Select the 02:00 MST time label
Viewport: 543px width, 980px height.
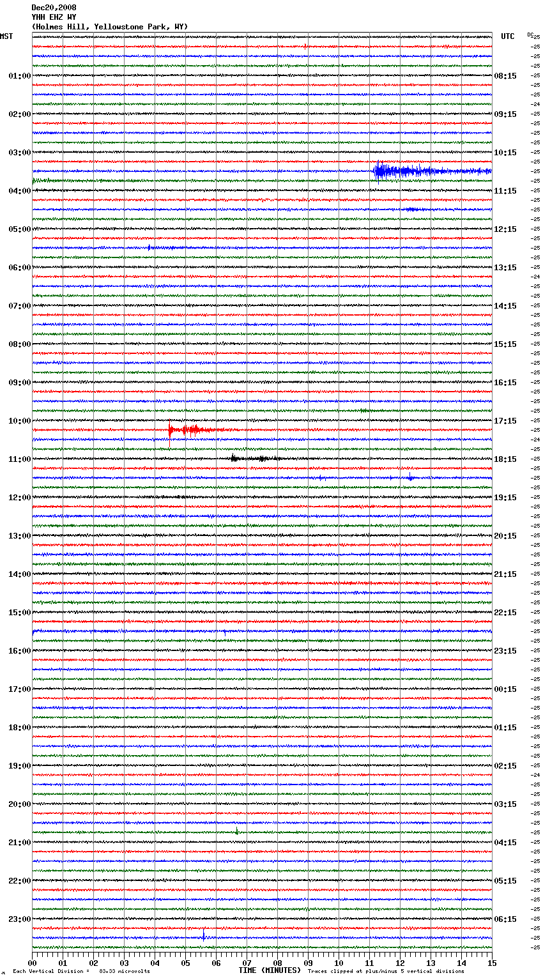20,114
